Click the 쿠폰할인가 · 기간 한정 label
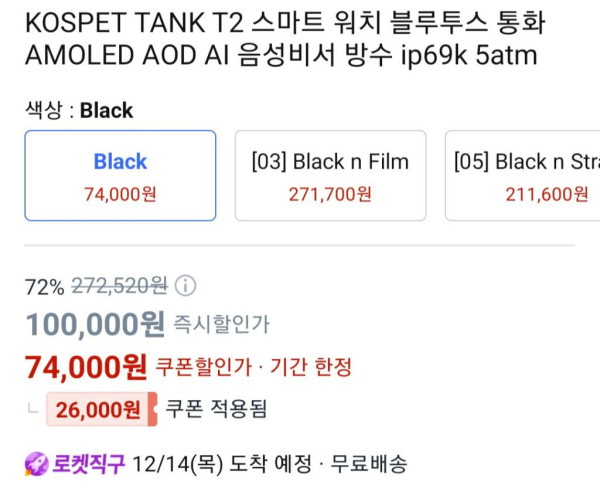Screen dimensions: 600x488 pos(253,367)
